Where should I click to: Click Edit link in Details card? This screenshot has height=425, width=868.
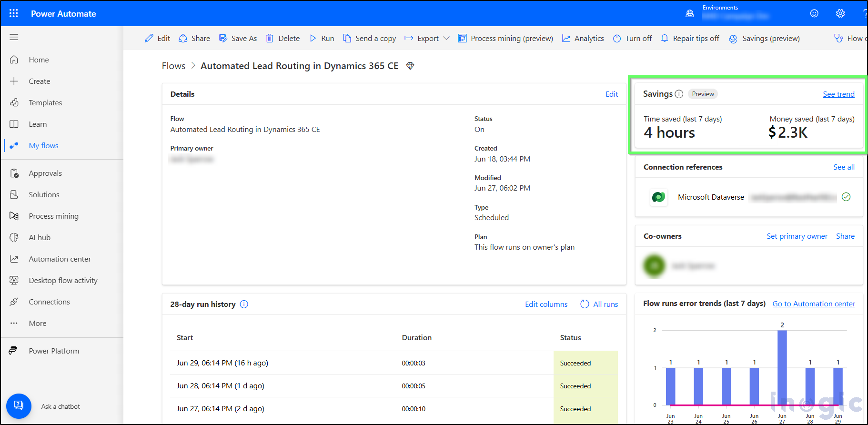612,94
